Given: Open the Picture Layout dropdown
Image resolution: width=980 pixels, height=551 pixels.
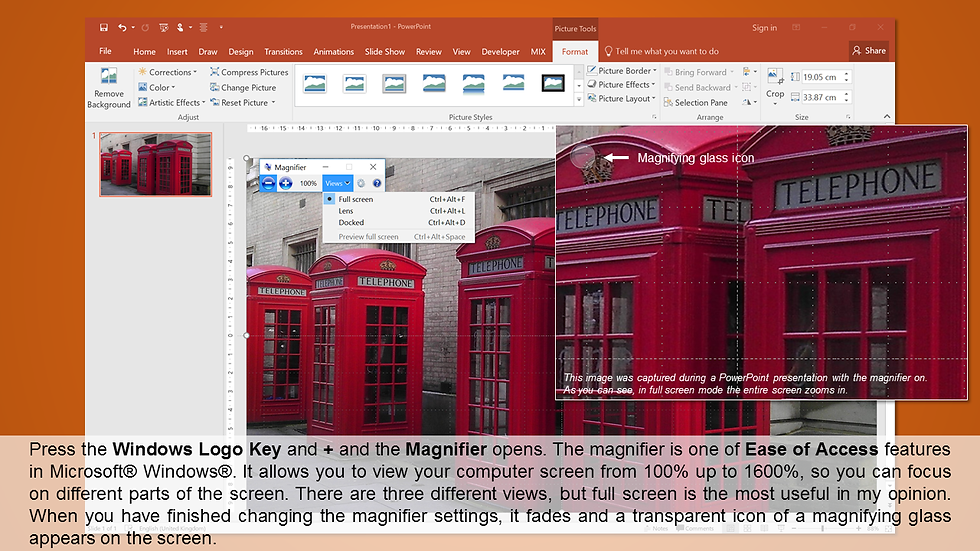Looking at the screenshot, I should pos(621,99).
